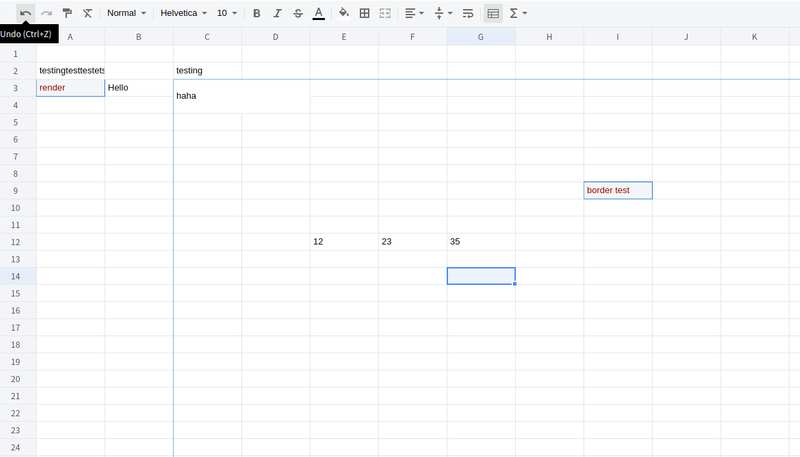Open the fill color bucket
The image size is (800, 457).
click(x=344, y=13)
